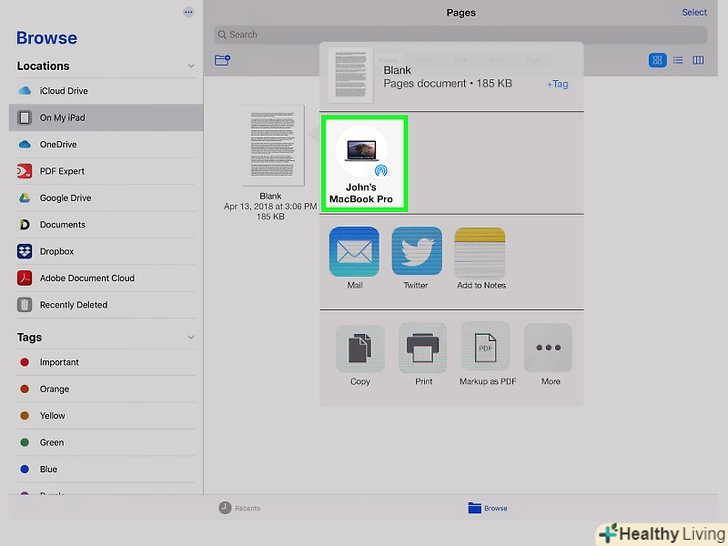The image size is (728, 546).
Task: Open PDF Expert location
Action: (106, 171)
